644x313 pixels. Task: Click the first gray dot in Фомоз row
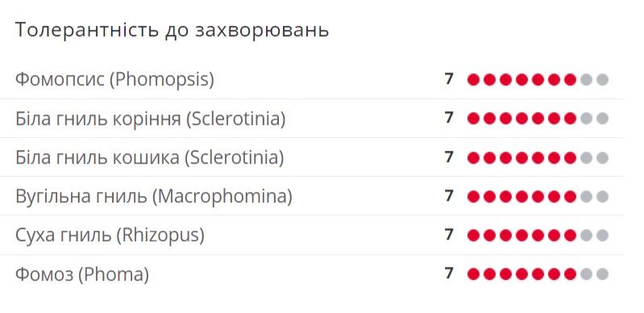click(586, 274)
